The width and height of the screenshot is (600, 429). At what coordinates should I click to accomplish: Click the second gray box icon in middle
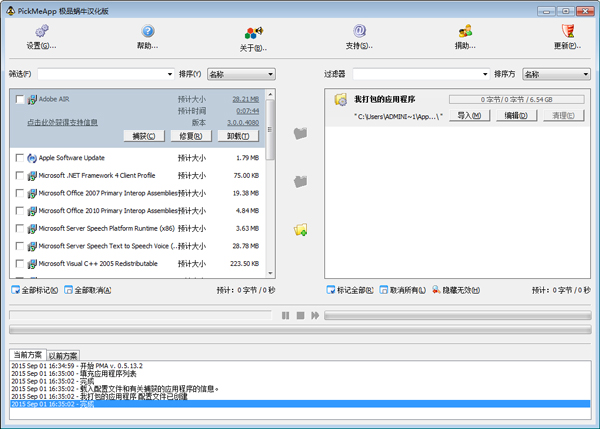[300, 181]
